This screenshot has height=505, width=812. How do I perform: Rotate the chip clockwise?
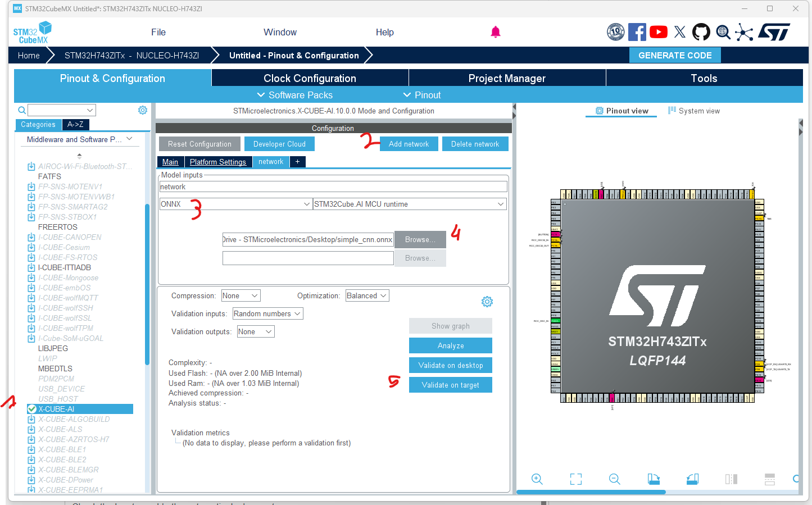point(654,479)
